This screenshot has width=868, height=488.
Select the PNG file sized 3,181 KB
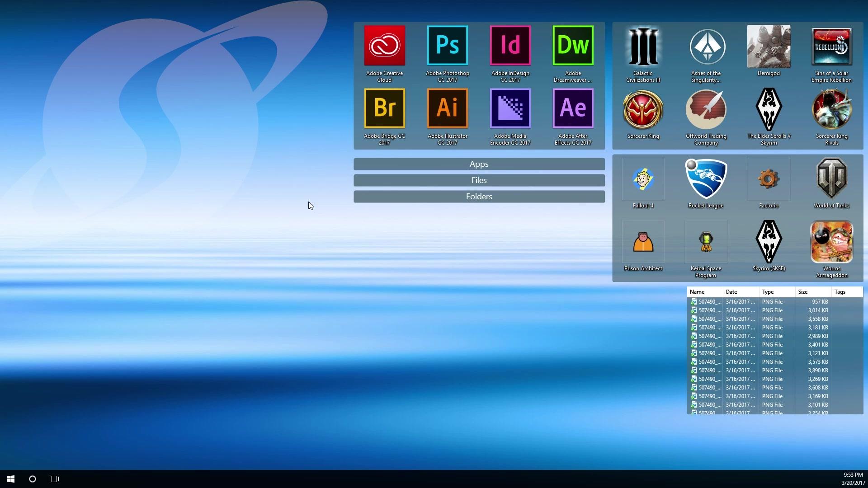tap(775, 328)
